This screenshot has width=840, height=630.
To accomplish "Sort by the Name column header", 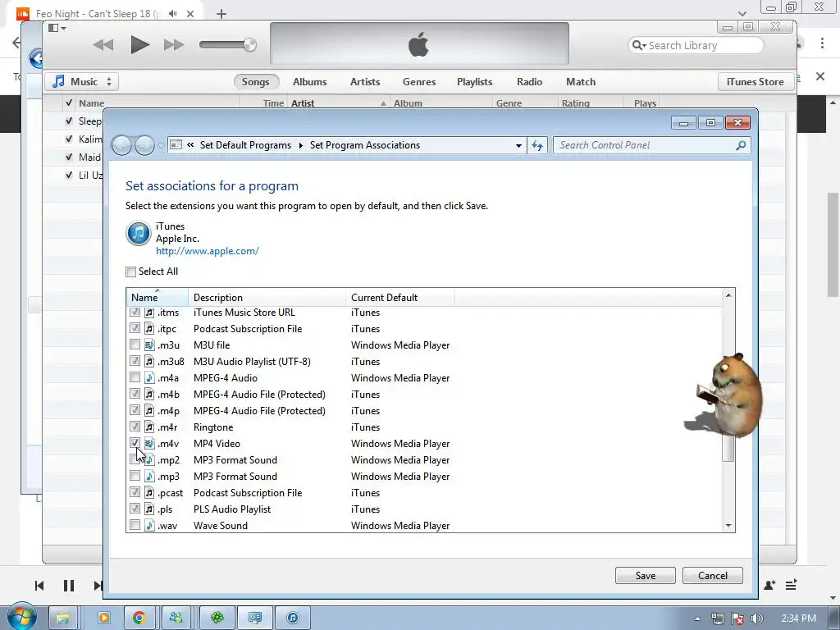I will (157, 297).
